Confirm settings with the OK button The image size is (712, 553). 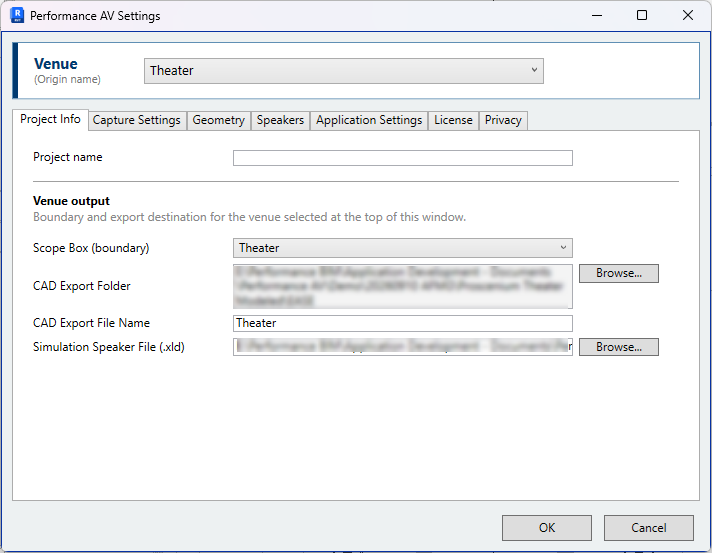pos(547,528)
